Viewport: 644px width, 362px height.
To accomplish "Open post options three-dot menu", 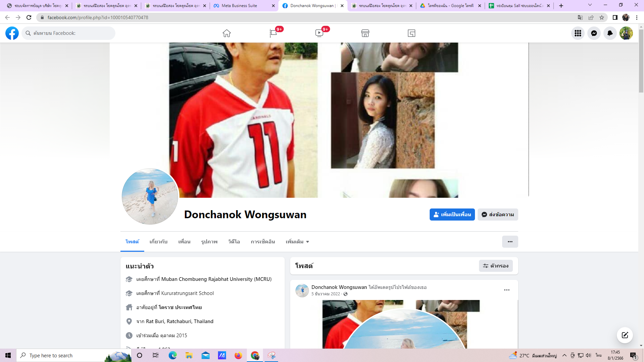I will [506, 290].
